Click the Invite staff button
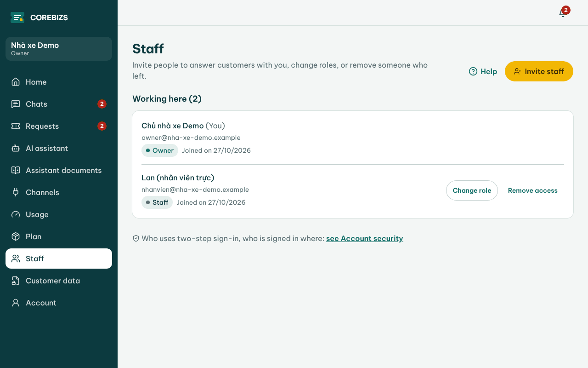The image size is (588, 368). coord(539,71)
